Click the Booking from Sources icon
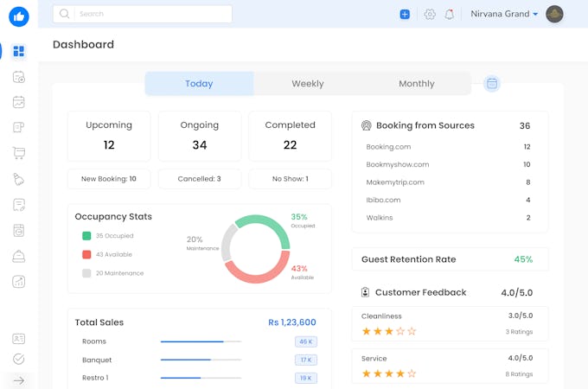This screenshot has height=389, width=588. tap(367, 125)
